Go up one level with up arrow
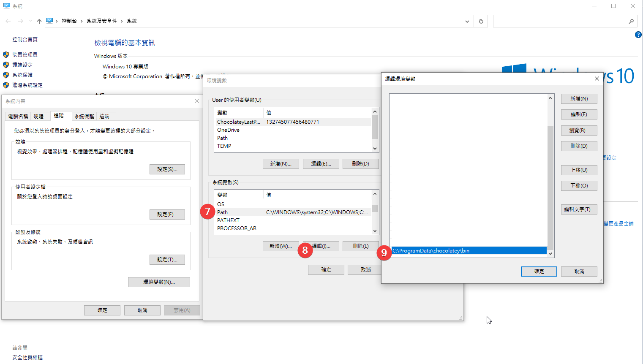The width and height of the screenshot is (643, 364). pyautogui.click(x=39, y=21)
